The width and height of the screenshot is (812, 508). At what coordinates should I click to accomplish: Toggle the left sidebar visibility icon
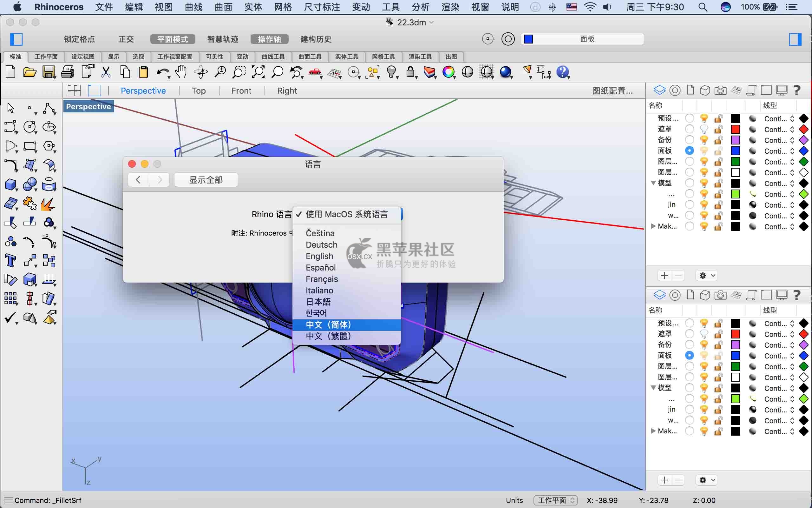(x=16, y=39)
